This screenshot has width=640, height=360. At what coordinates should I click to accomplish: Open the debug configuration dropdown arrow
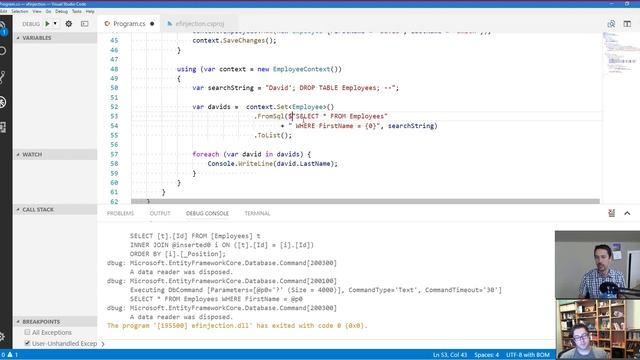[x=55, y=24]
